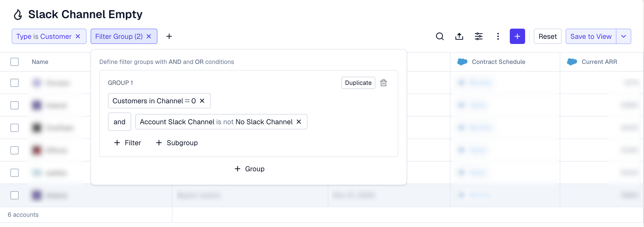Image resolution: width=644 pixels, height=227 pixels.
Task: Check the first account row checkbox
Action: click(15, 83)
